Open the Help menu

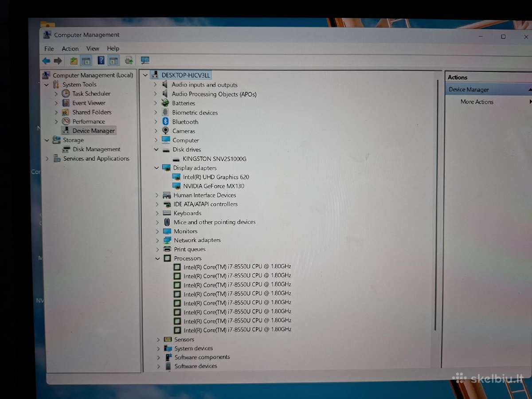pos(113,48)
